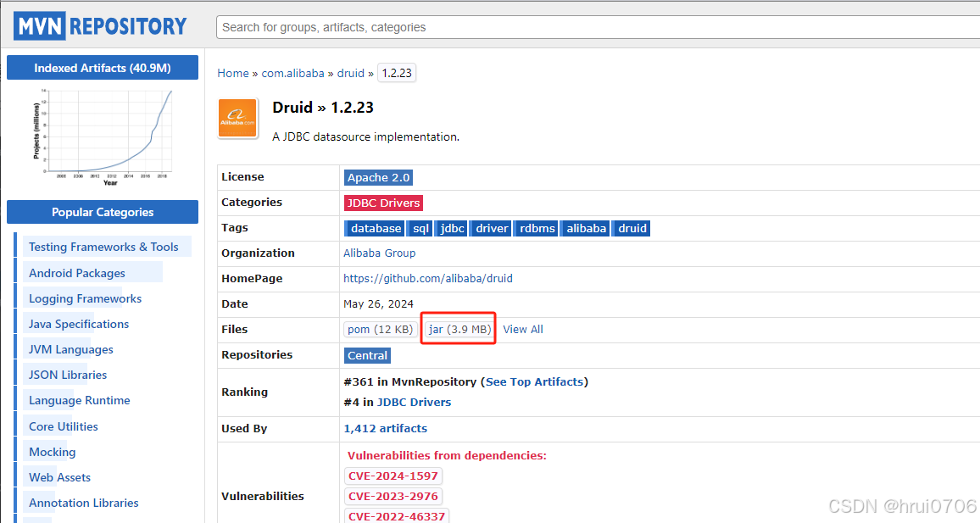Open the JDBC Drivers category tag
The image size is (980, 523).
(x=383, y=203)
